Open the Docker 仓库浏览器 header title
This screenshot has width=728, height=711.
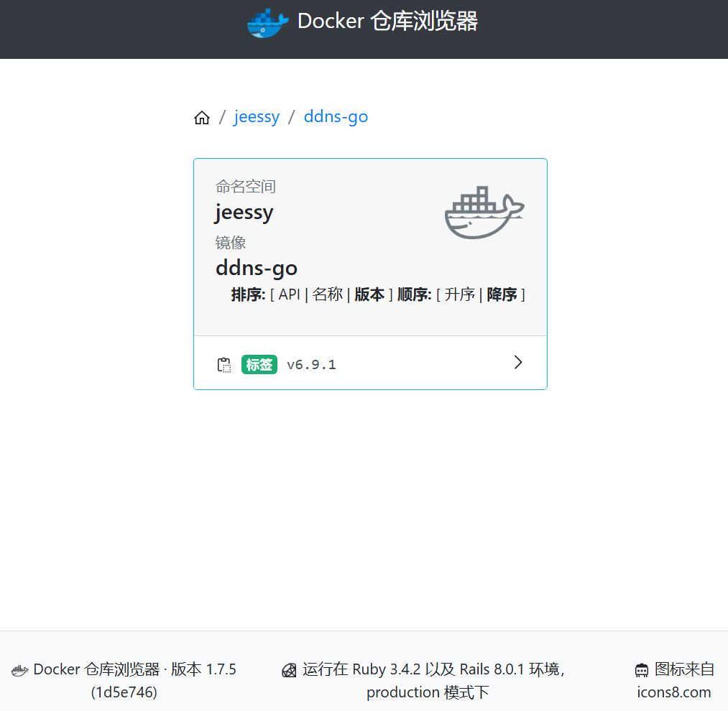point(387,22)
